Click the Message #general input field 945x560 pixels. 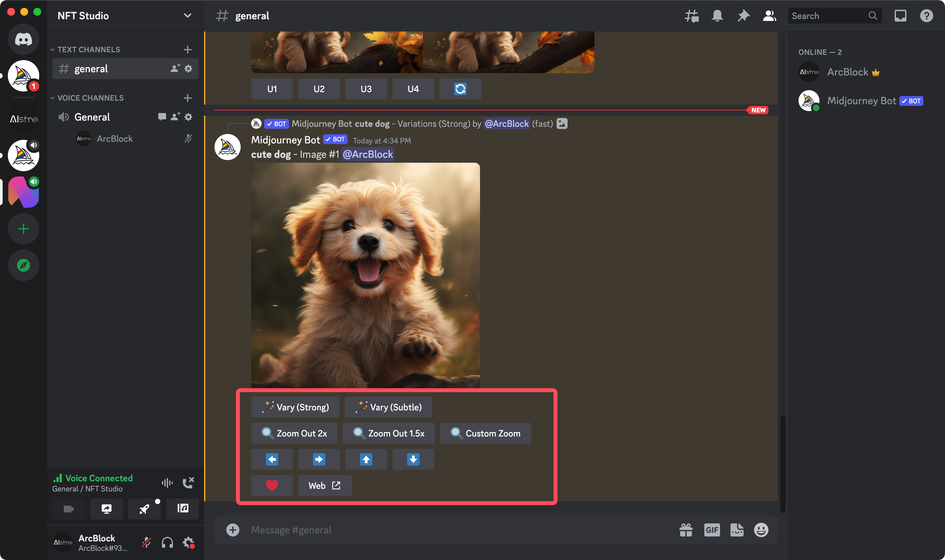pyautogui.click(x=453, y=530)
